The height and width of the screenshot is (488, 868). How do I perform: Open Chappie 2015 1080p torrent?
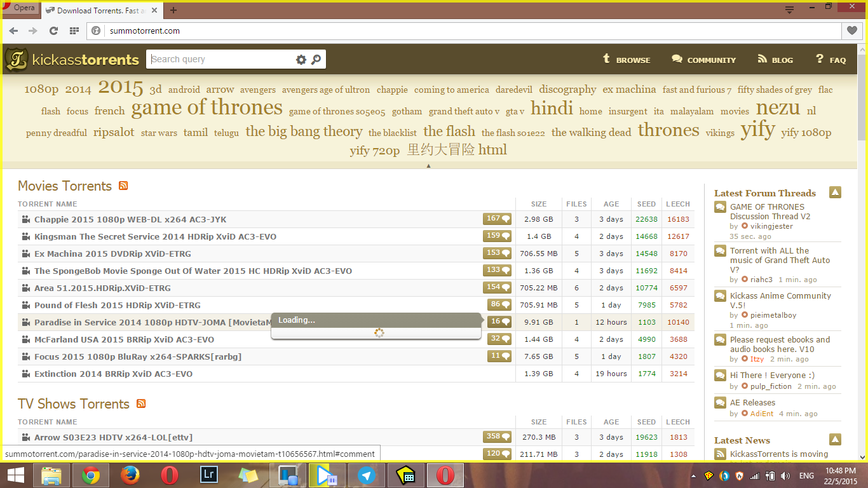click(130, 219)
